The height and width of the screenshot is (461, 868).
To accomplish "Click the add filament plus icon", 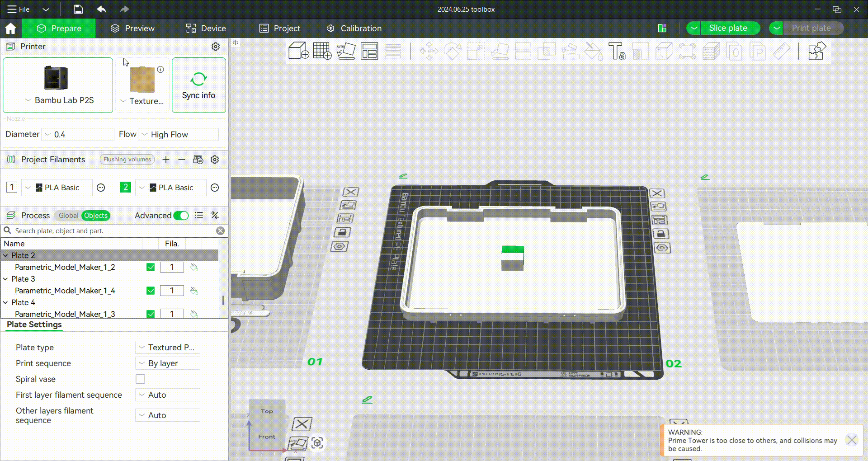I will pos(166,160).
